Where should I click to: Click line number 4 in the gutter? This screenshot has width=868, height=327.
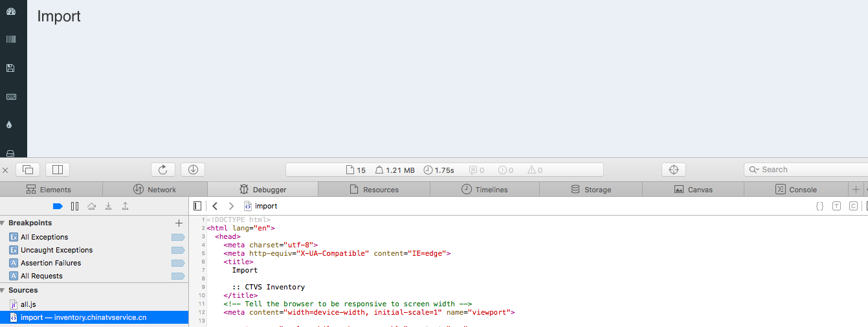pyautogui.click(x=203, y=245)
